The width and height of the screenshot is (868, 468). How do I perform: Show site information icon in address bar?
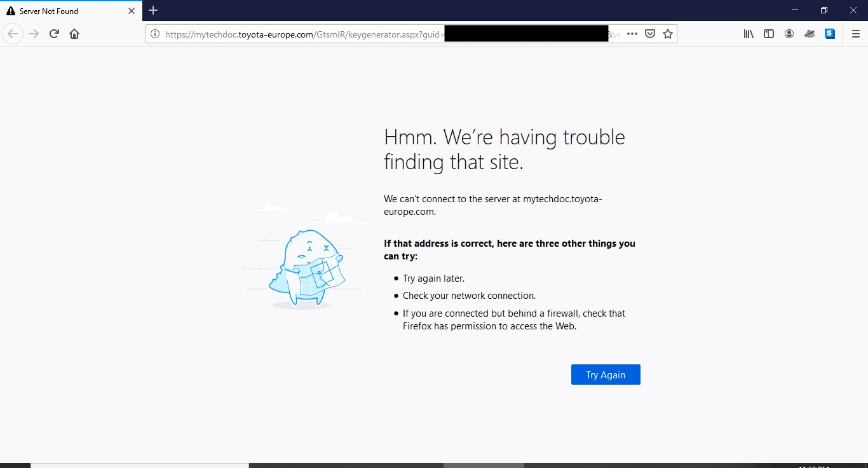[155, 34]
